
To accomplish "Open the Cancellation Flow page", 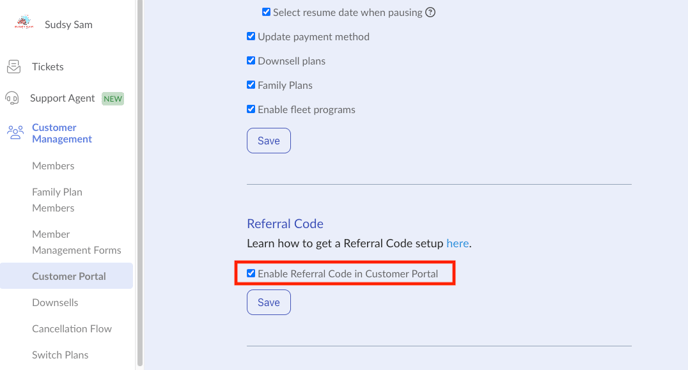I will click(x=72, y=328).
